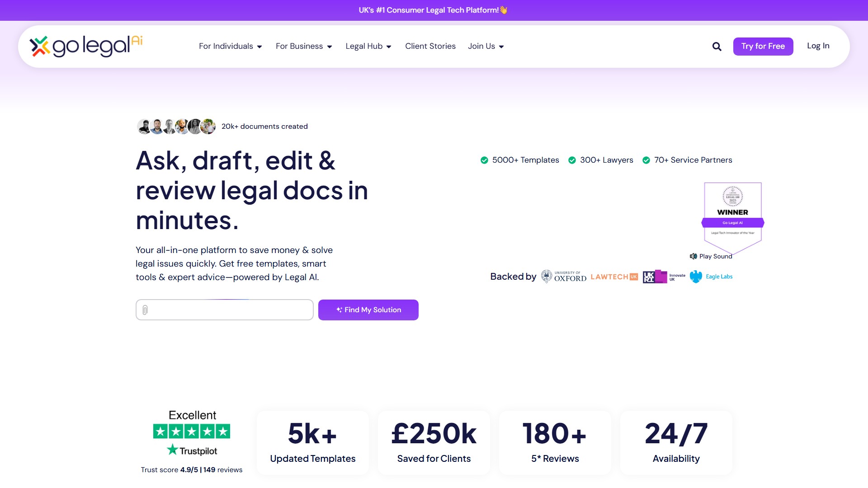868x488 pixels.
Task: Click the LawTech UK logo
Action: point(614,276)
